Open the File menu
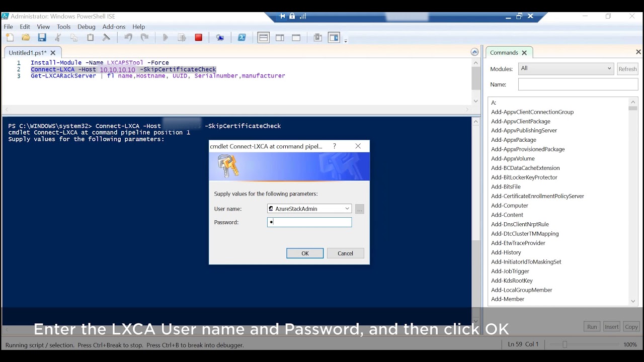 pyautogui.click(x=9, y=27)
